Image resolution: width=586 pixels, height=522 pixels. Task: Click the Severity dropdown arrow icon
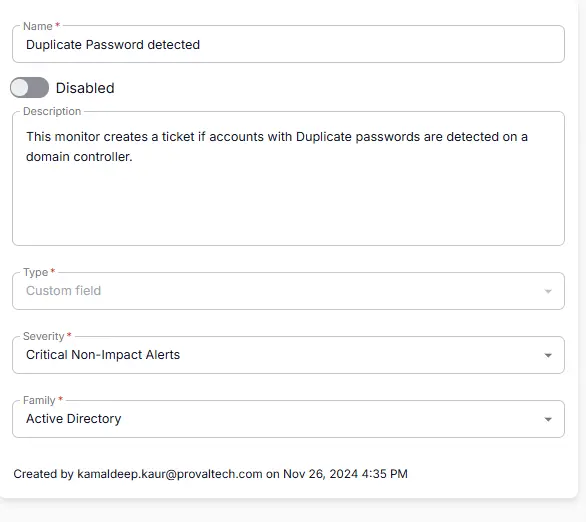click(548, 355)
